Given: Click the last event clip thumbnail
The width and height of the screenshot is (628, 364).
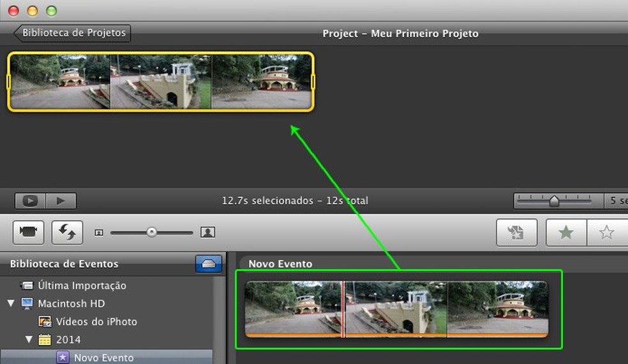Looking at the screenshot, I should point(498,309).
